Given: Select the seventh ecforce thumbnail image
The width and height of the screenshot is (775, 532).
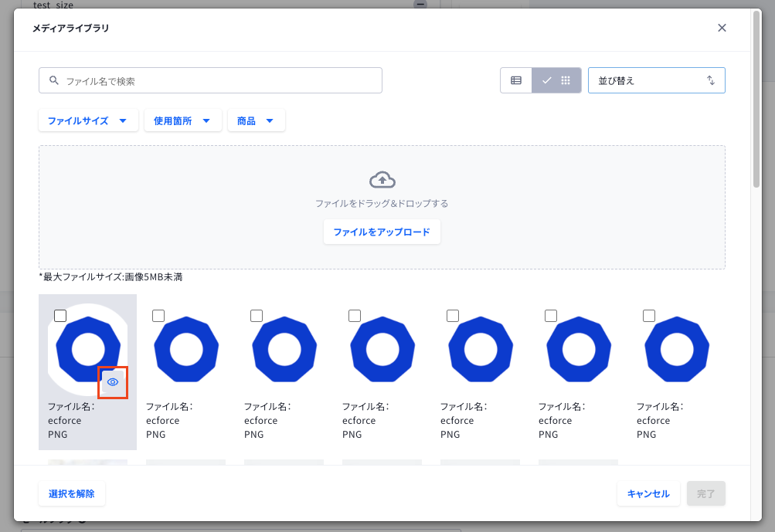Looking at the screenshot, I should tap(677, 349).
